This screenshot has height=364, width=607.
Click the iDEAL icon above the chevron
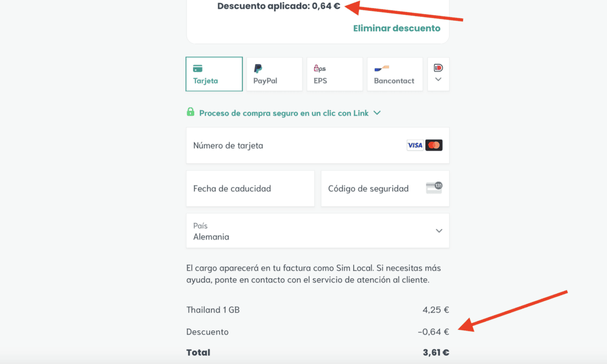tap(438, 68)
